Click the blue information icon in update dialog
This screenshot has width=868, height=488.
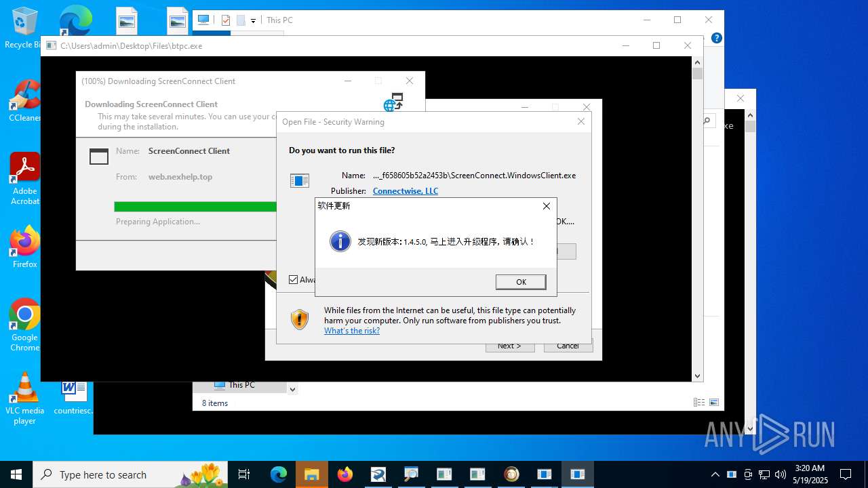[x=340, y=241]
